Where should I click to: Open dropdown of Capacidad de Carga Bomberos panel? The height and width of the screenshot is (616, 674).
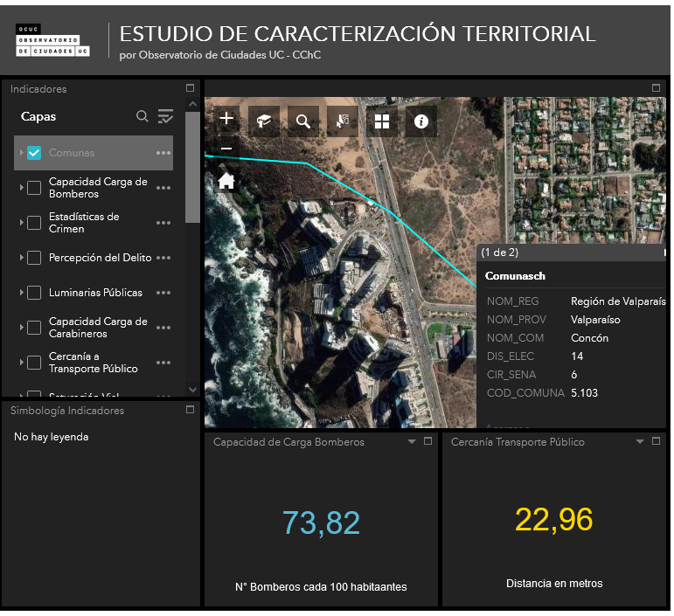pos(412,441)
